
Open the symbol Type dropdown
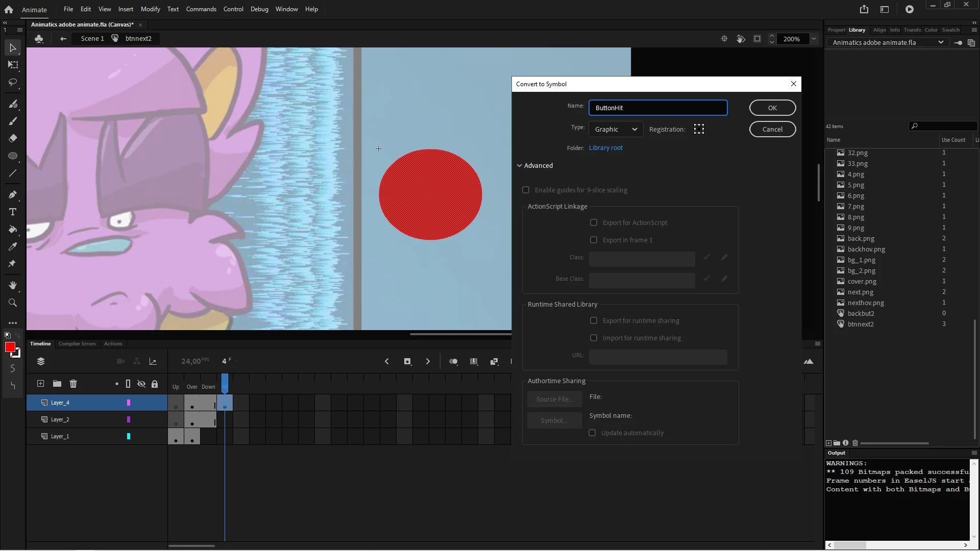tap(616, 129)
